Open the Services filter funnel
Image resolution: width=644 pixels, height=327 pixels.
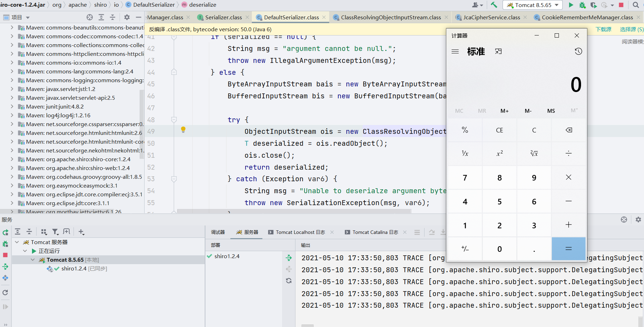55,232
